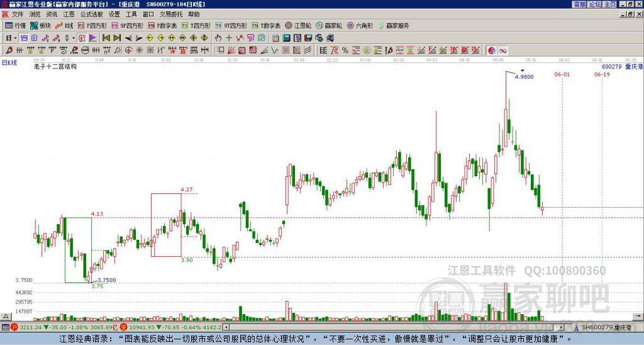Step chart right with black arrow

tap(139, 38)
